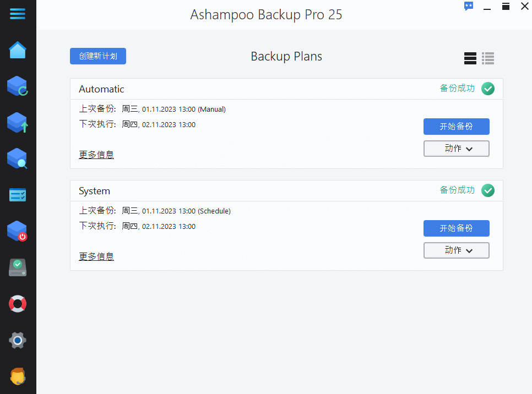
Task: Open the restore backup sidebar icon
Action: [x=18, y=122]
